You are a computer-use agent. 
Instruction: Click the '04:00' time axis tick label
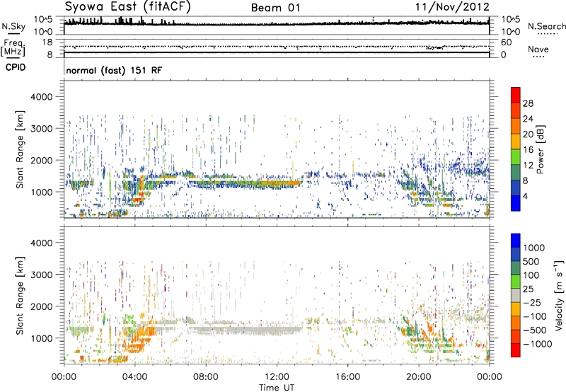[x=134, y=377]
